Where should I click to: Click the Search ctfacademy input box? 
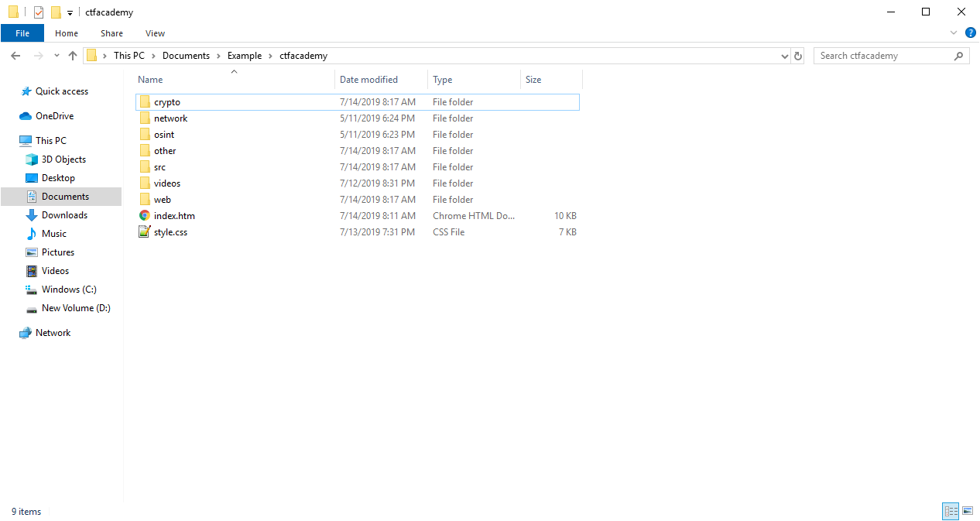[x=882, y=56]
